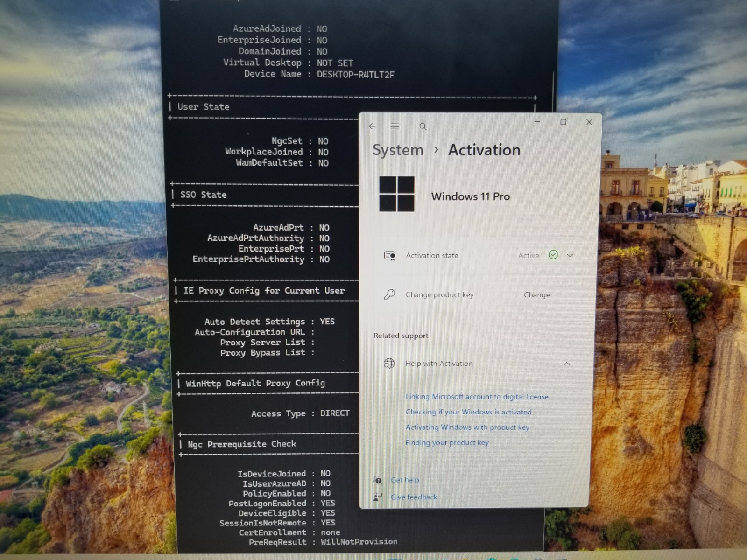747x560 pixels.
Task: Click the Windows 11 logo
Action: (397, 194)
